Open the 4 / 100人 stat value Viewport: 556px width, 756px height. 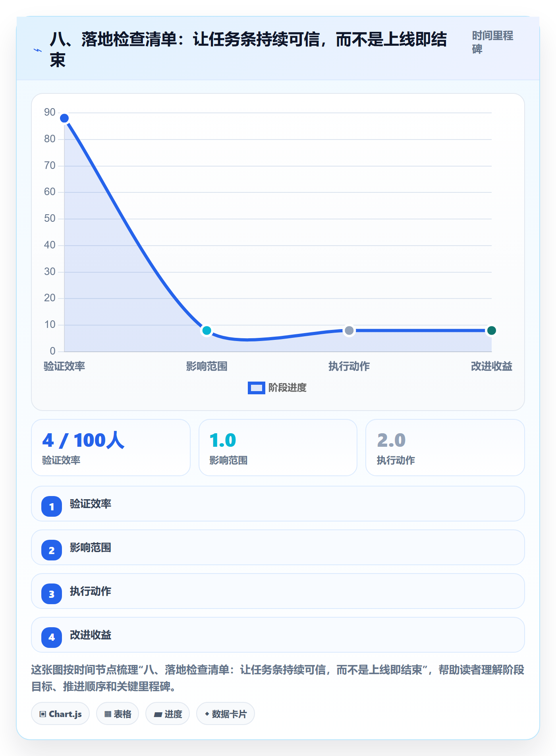(83, 440)
